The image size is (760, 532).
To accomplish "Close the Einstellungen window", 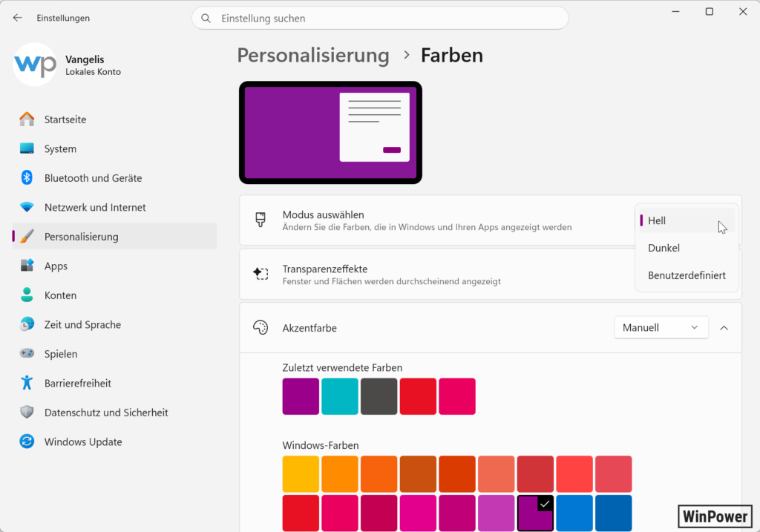I will 742,11.
